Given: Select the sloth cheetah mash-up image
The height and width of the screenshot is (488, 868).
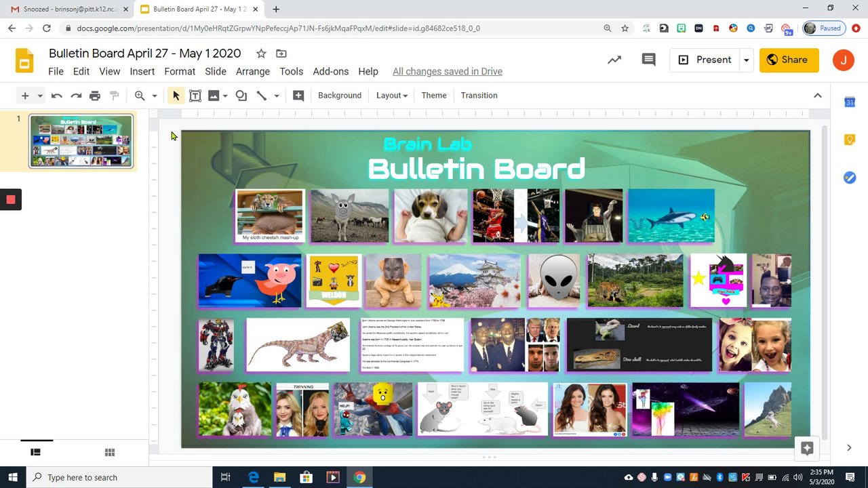Looking at the screenshot, I should tap(270, 216).
